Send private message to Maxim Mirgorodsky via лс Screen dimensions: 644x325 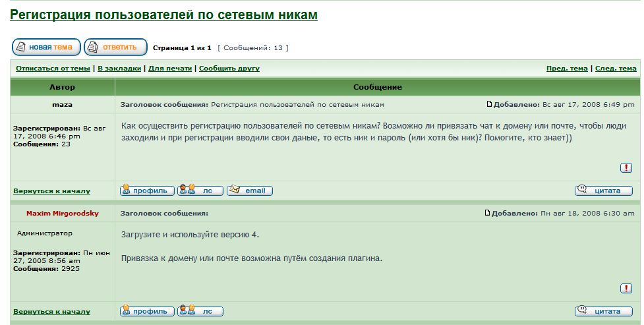tap(200, 311)
